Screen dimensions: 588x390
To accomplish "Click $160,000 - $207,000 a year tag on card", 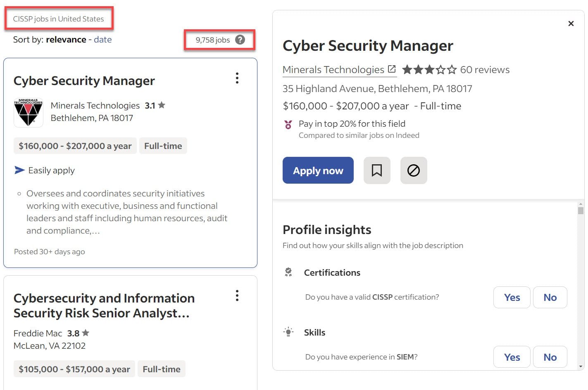I will (x=75, y=146).
